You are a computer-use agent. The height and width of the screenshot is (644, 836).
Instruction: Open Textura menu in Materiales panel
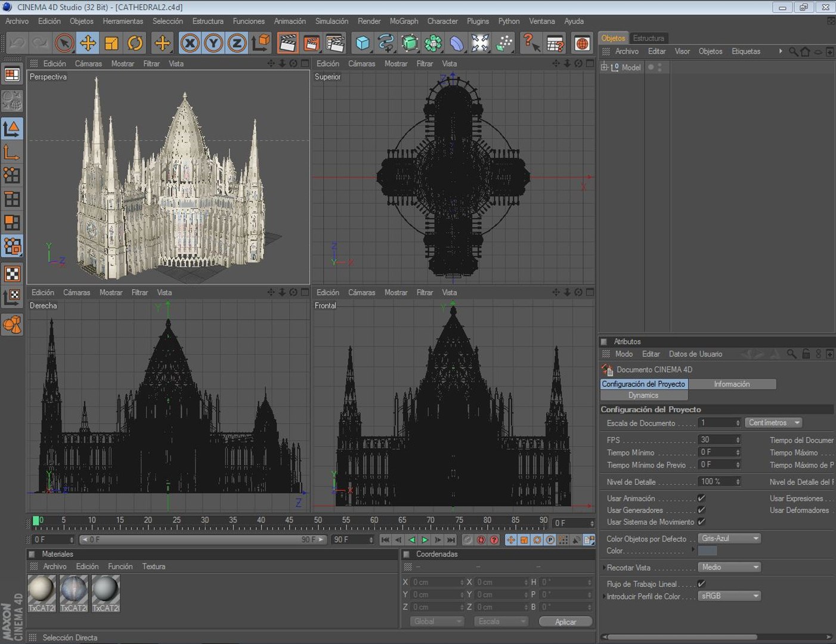(153, 566)
